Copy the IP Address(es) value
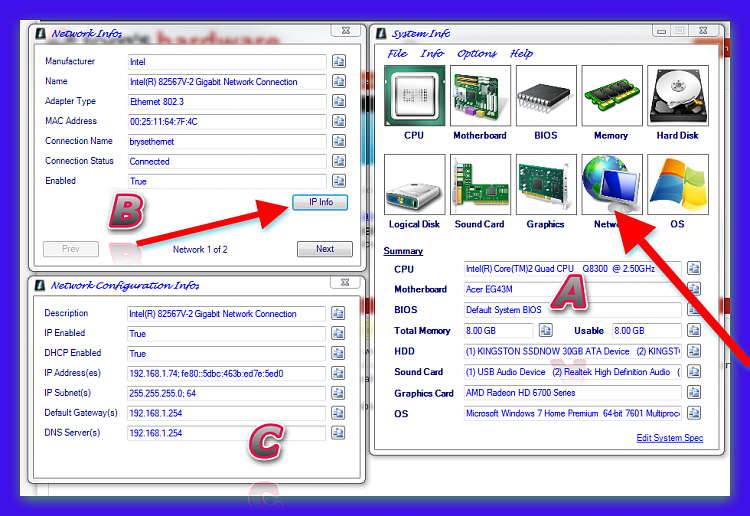The image size is (750, 516). pos(338,373)
